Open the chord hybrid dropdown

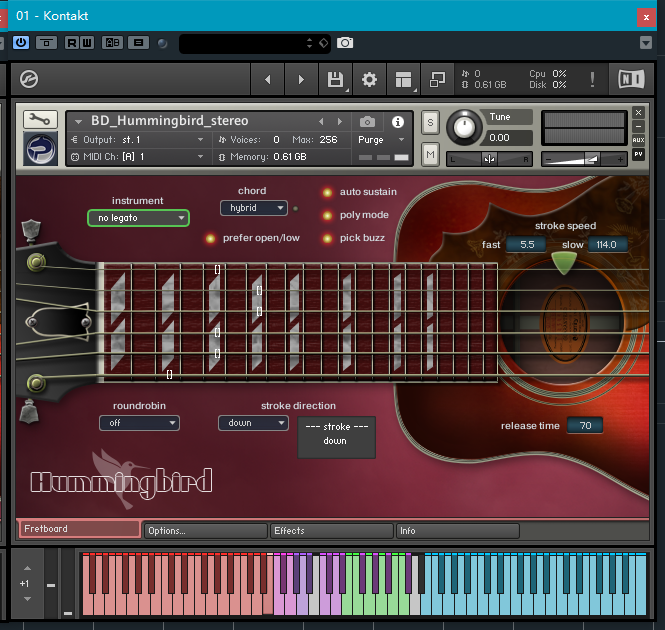click(x=254, y=208)
